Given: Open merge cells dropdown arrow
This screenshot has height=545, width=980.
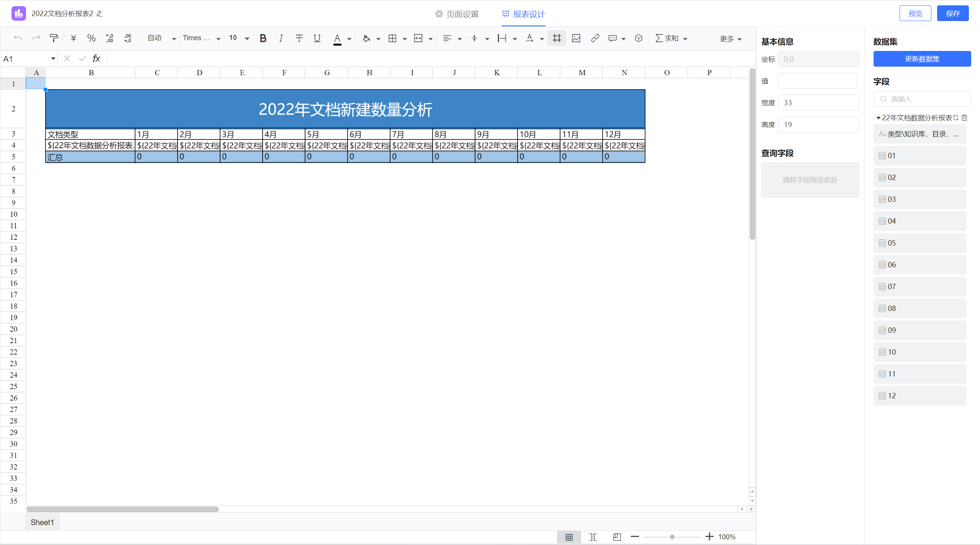Looking at the screenshot, I should (431, 39).
